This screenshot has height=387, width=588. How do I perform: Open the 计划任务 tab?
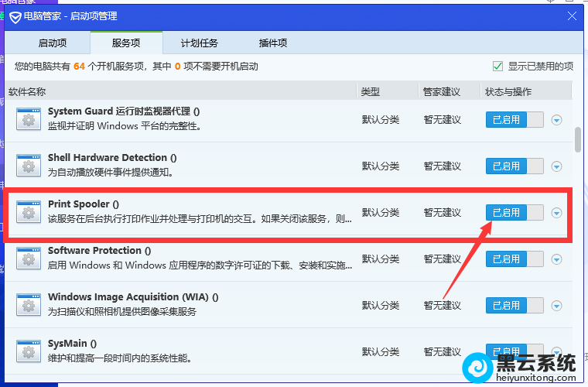point(199,43)
